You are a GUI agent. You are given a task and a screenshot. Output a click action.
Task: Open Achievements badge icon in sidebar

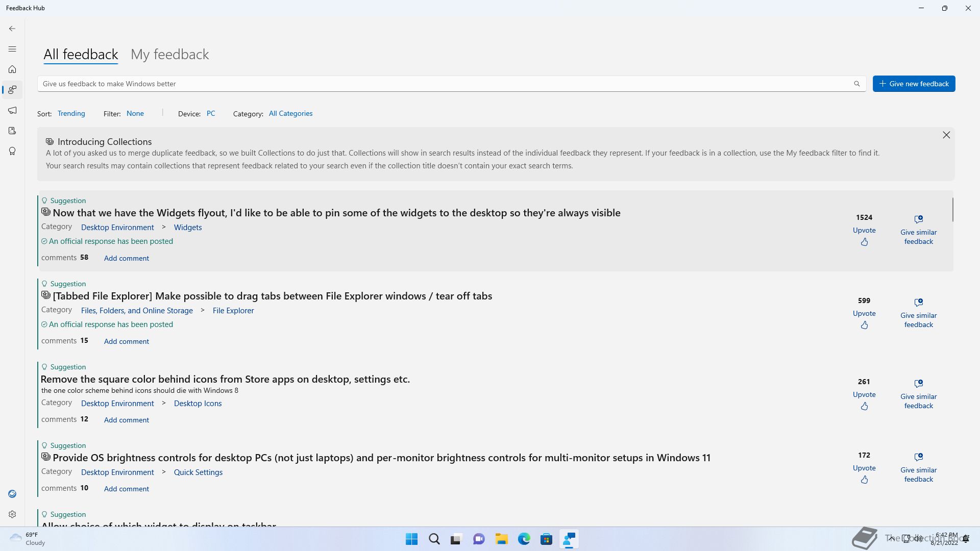pyautogui.click(x=12, y=151)
